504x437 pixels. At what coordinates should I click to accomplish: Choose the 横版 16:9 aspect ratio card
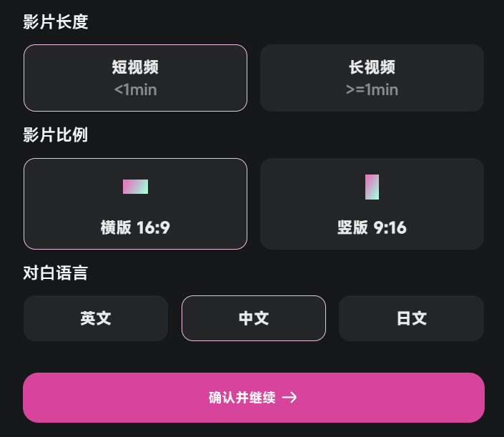coord(135,204)
